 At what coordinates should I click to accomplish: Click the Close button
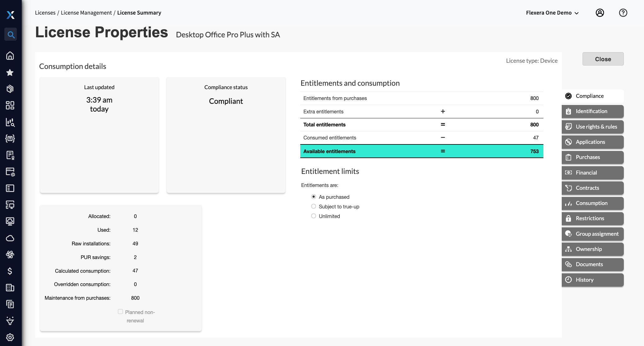pyautogui.click(x=603, y=59)
